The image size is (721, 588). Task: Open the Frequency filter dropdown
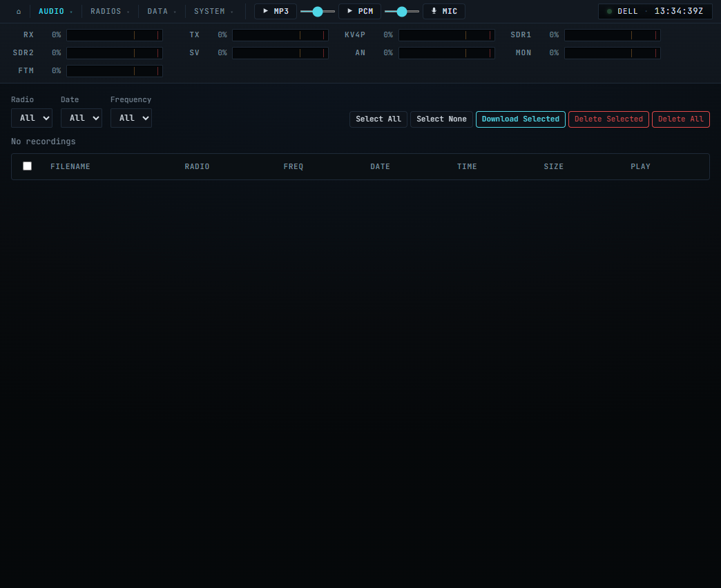pos(131,118)
